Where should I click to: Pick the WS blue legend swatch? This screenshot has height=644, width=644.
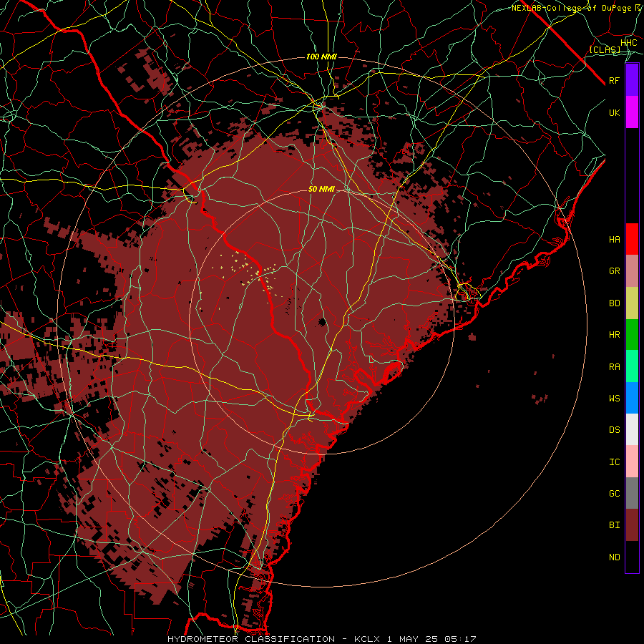point(632,398)
